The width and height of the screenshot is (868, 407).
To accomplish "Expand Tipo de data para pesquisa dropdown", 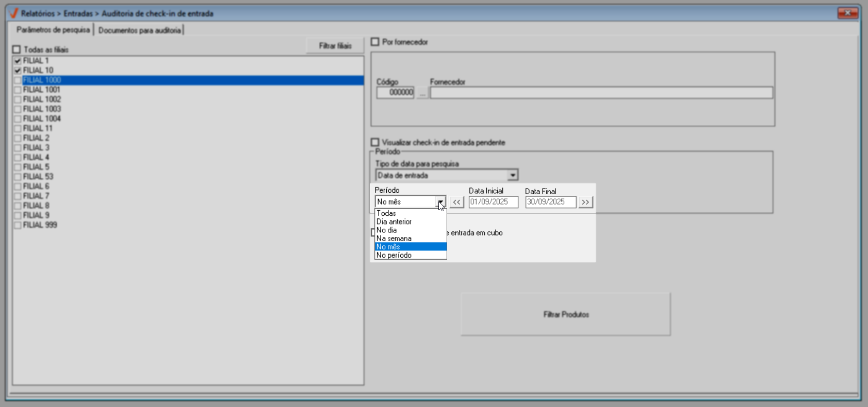I will pyautogui.click(x=512, y=175).
